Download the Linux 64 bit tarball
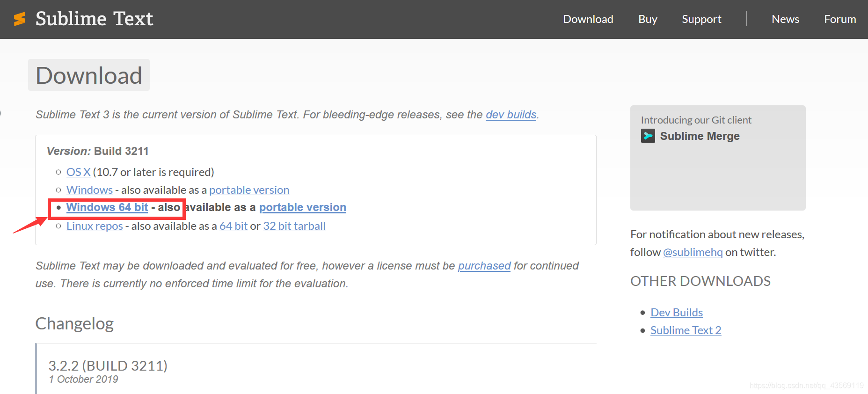Screen dimensions: 868x394 point(233,226)
